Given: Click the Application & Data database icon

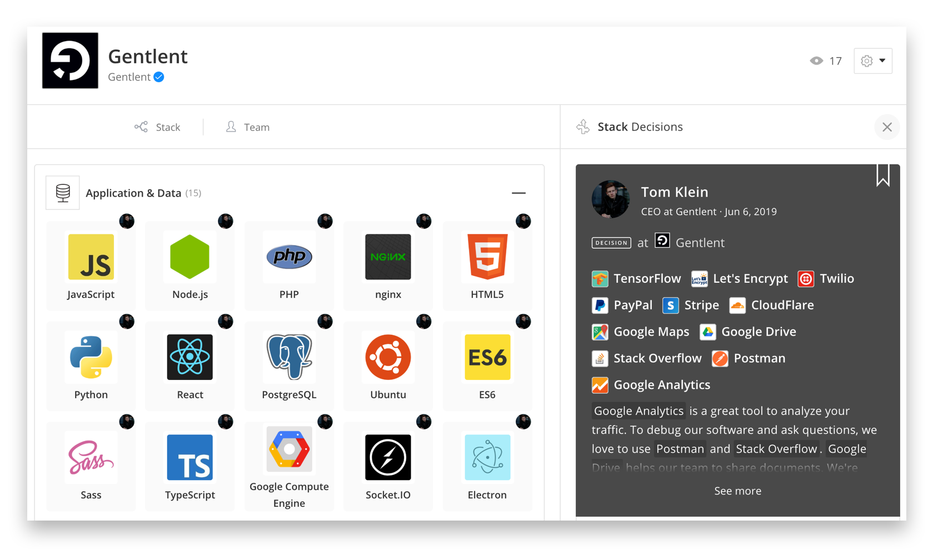Looking at the screenshot, I should point(63,193).
